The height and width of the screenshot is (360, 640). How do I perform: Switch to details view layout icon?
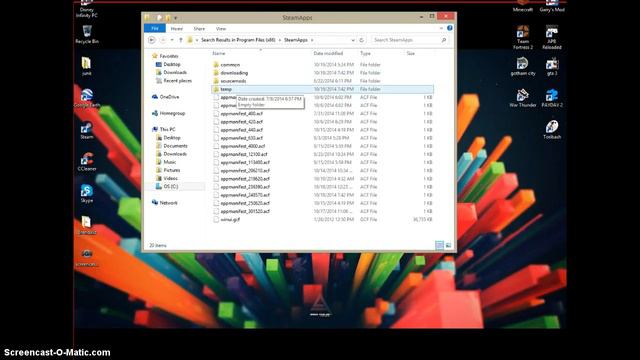point(439,245)
